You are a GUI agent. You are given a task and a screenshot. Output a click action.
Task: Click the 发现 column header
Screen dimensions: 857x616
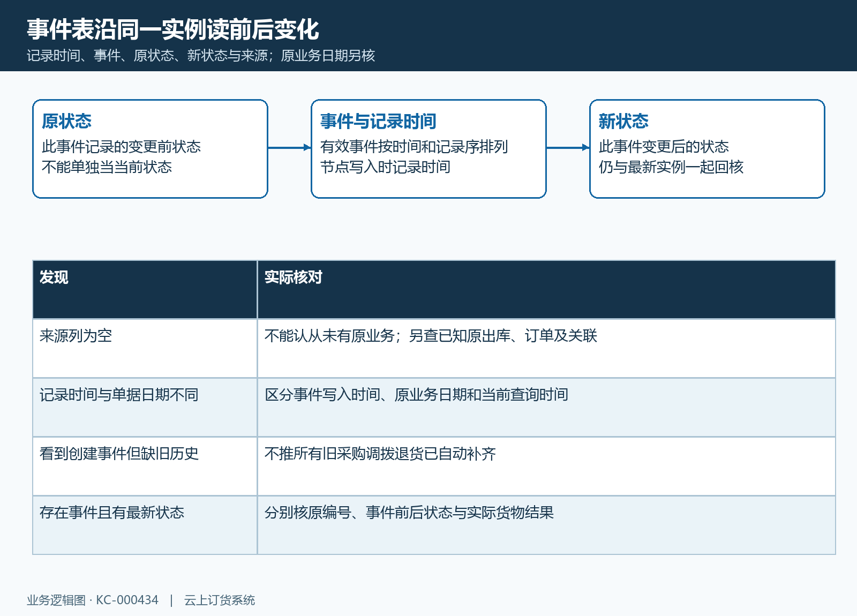coord(145,290)
